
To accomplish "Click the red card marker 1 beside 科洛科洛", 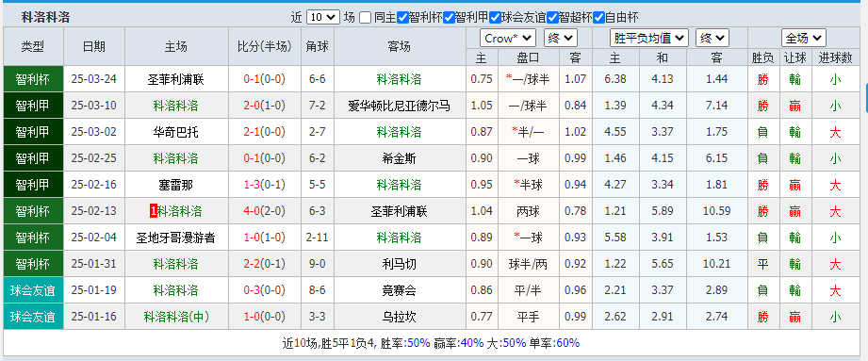I will [x=154, y=211].
